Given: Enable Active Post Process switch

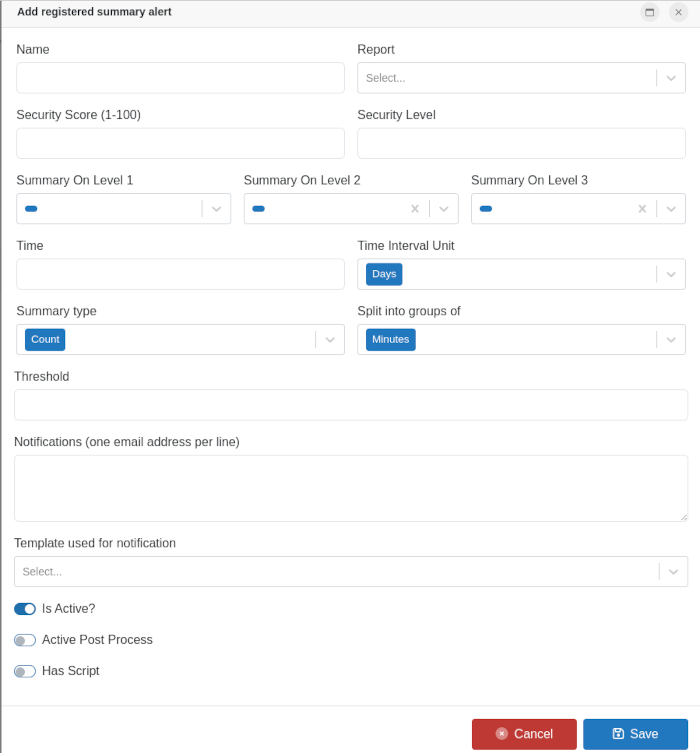Looking at the screenshot, I should click(25, 640).
